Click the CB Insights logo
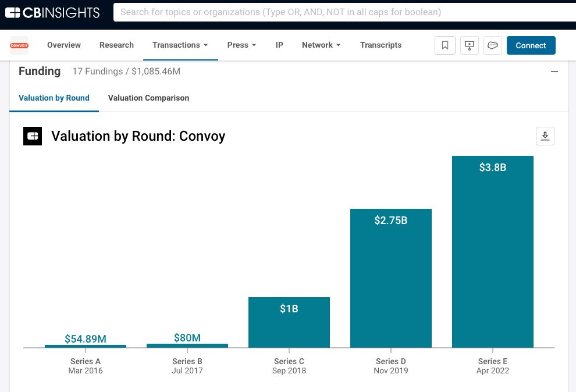576x392 pixels. click(x=52, y=12)
